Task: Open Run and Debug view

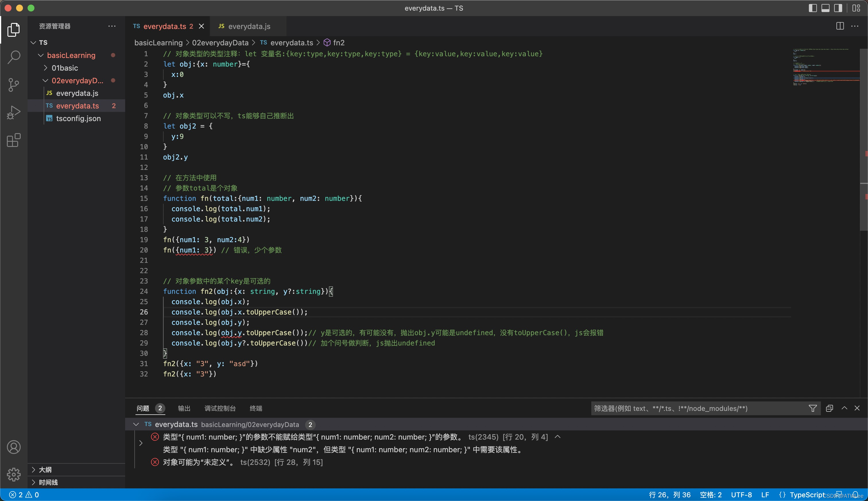Action: tap(14, 112)
